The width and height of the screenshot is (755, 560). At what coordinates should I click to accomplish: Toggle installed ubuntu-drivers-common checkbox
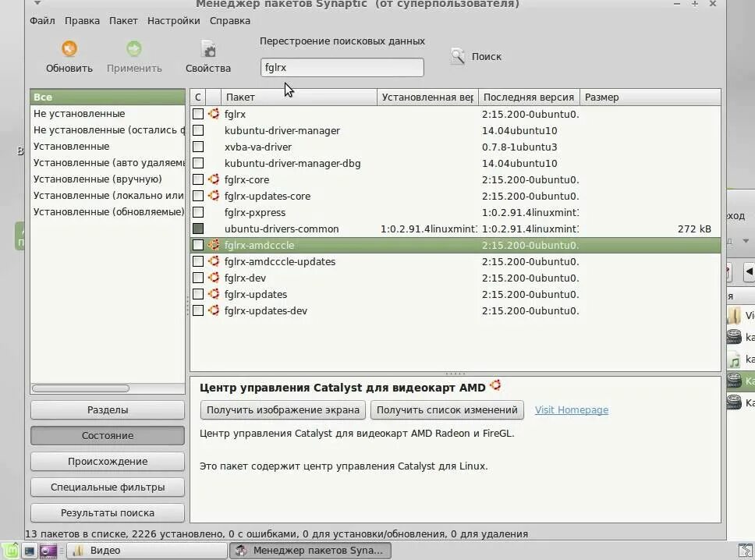pos(198,229)
